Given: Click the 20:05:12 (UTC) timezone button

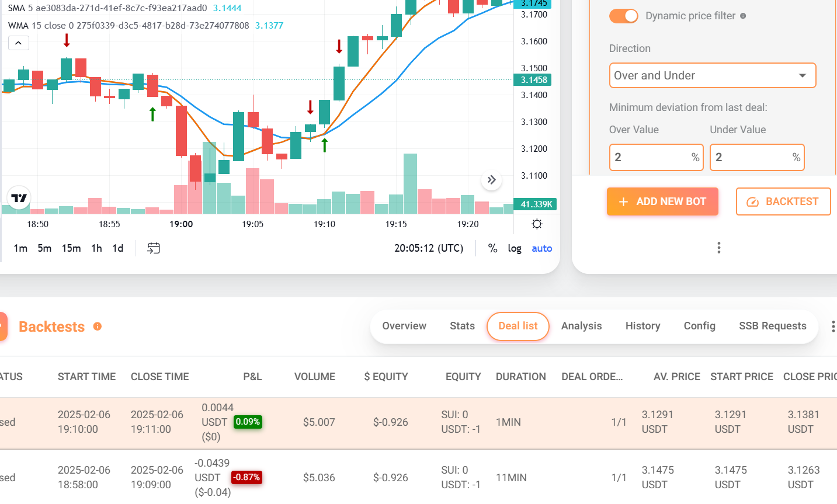Looking at the screenshot, I should (429, 248).
